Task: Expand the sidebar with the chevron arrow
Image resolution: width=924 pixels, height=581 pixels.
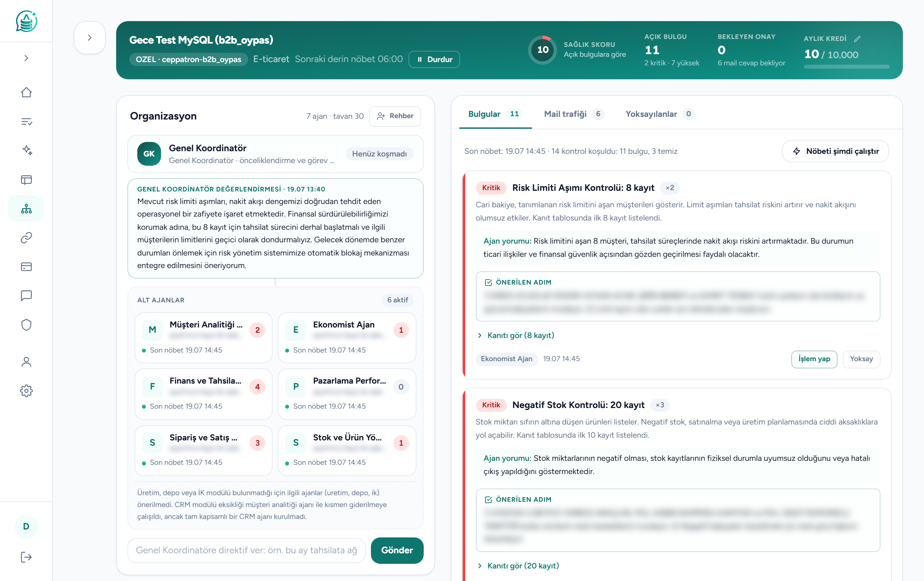Action: [x=26, y=58]
